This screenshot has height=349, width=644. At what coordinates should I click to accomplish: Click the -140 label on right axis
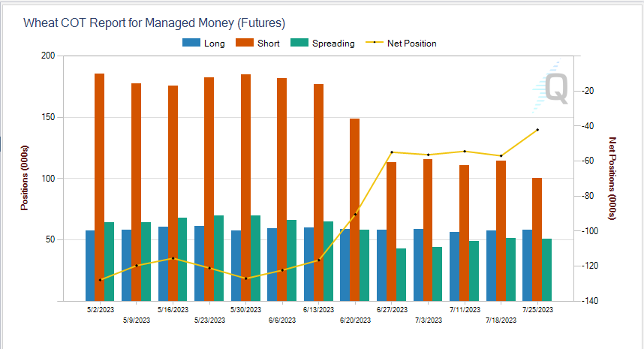click(x=590, y=300)
